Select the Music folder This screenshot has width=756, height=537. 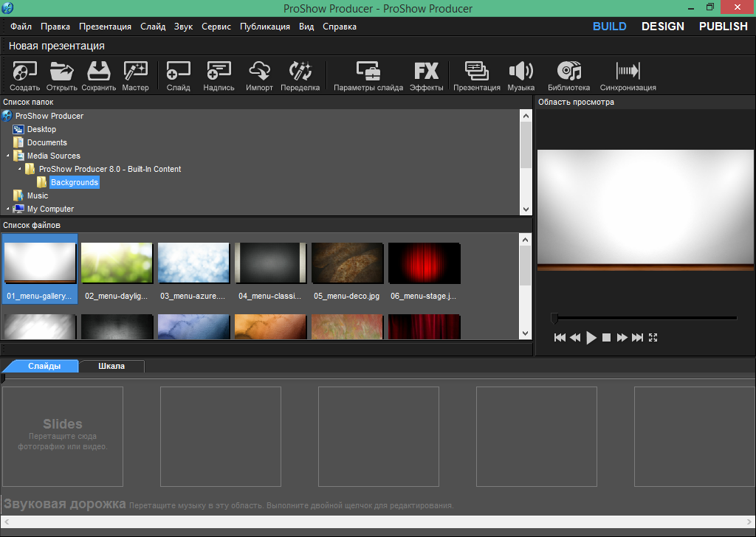pos(38,195)
